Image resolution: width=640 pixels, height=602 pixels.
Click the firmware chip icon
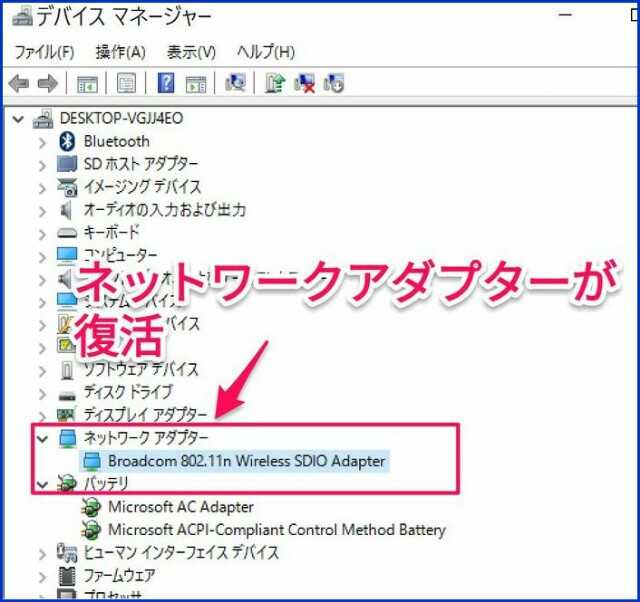click(x=67, y=575)
